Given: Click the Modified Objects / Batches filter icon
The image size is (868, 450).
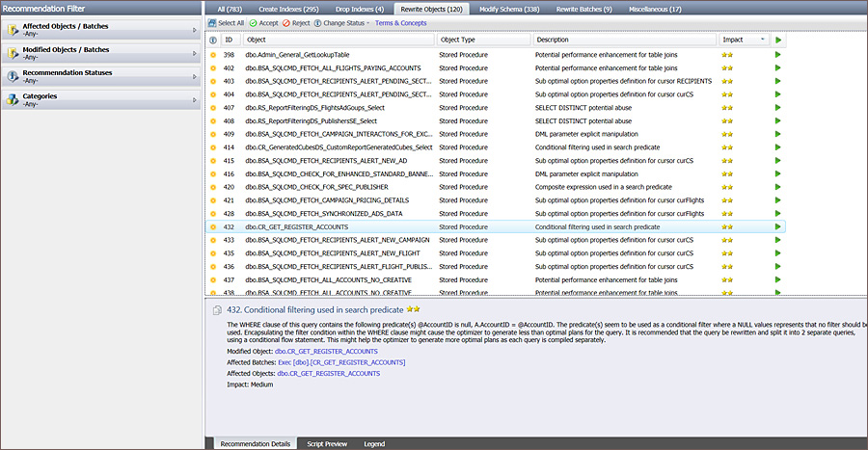Looking at the screenshot, I should 13,53.
